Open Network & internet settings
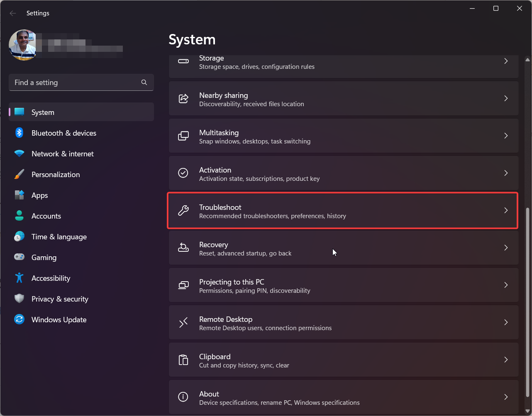The width and height of the screenshot is (532, 416). click(81, 153)
